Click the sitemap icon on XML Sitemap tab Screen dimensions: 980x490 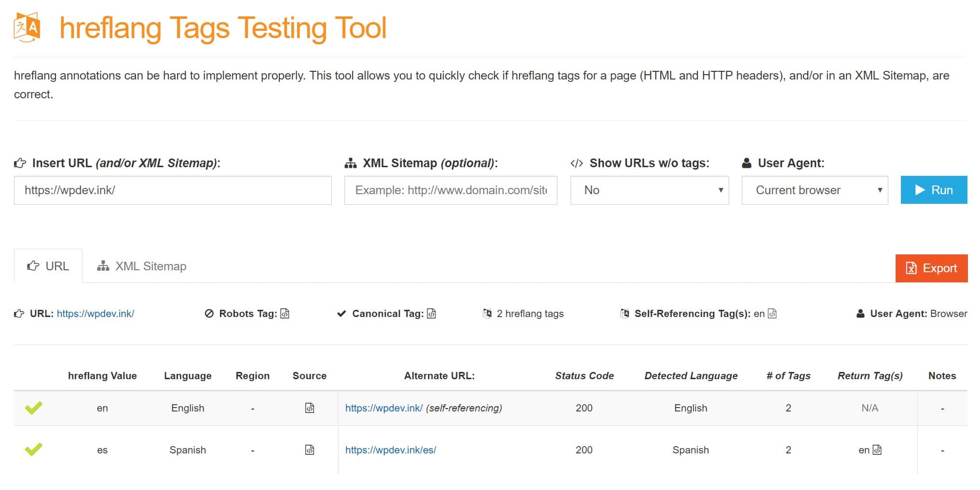pyautogui.click(x=104, y=265)
